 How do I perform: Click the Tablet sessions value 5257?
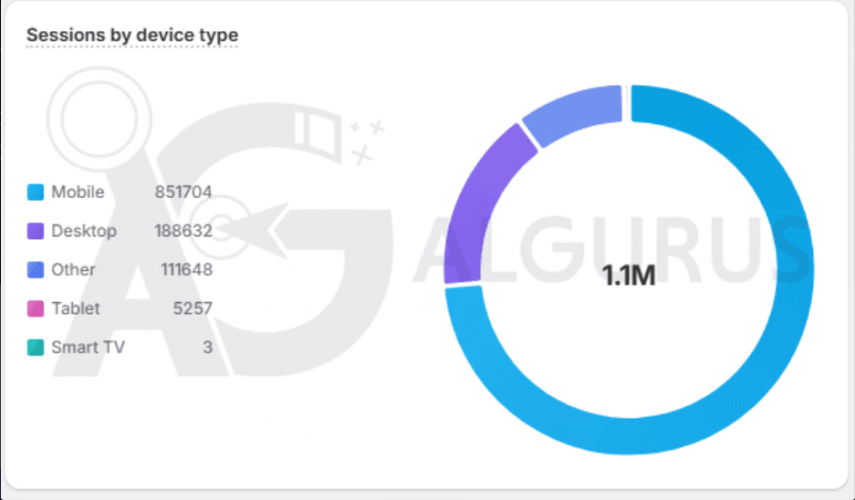[x=192, y=309]
